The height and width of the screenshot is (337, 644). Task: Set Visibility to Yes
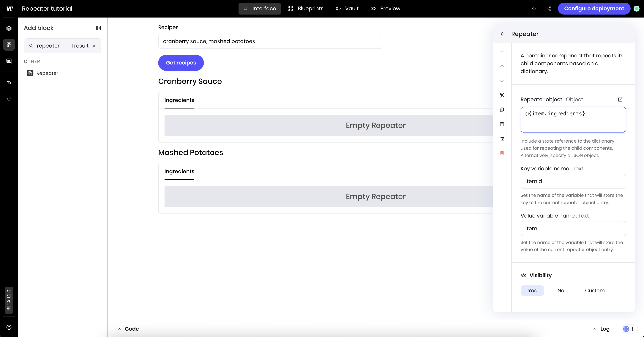click(x=532, y=291)
